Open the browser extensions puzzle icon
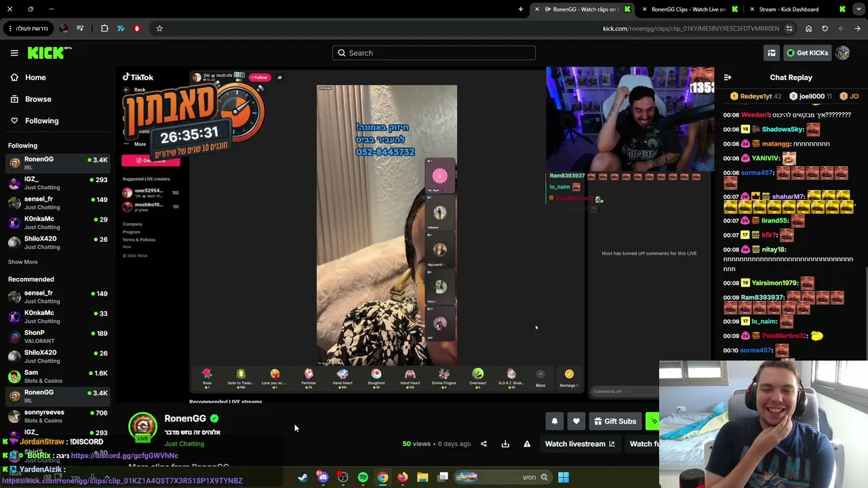This screenshot has height=488, width=868. pyautogui.click(x=104, y=28)
